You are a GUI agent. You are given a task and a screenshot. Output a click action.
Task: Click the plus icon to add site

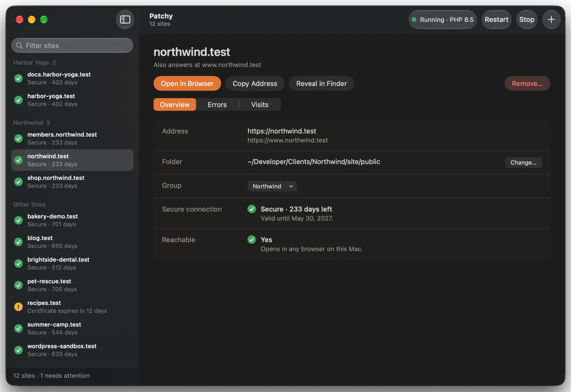[551, 20]
